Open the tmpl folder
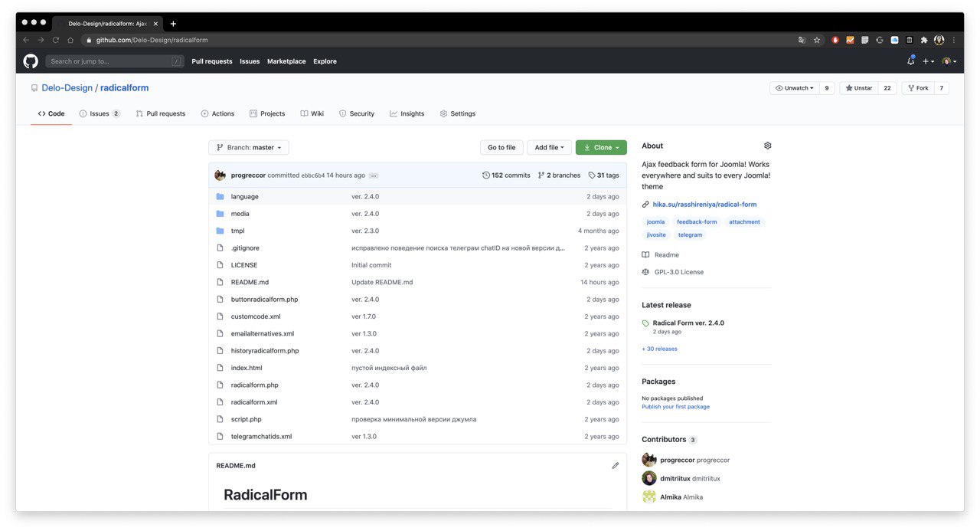Viewport: 980px width, 531px height. click(237, 231)
